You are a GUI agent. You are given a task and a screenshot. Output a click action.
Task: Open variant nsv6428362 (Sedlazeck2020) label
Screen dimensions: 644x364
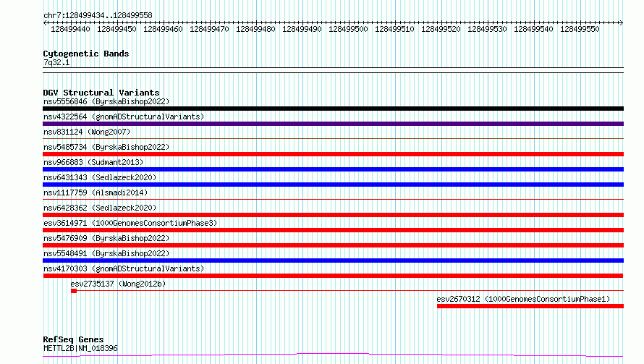point(100,208)
